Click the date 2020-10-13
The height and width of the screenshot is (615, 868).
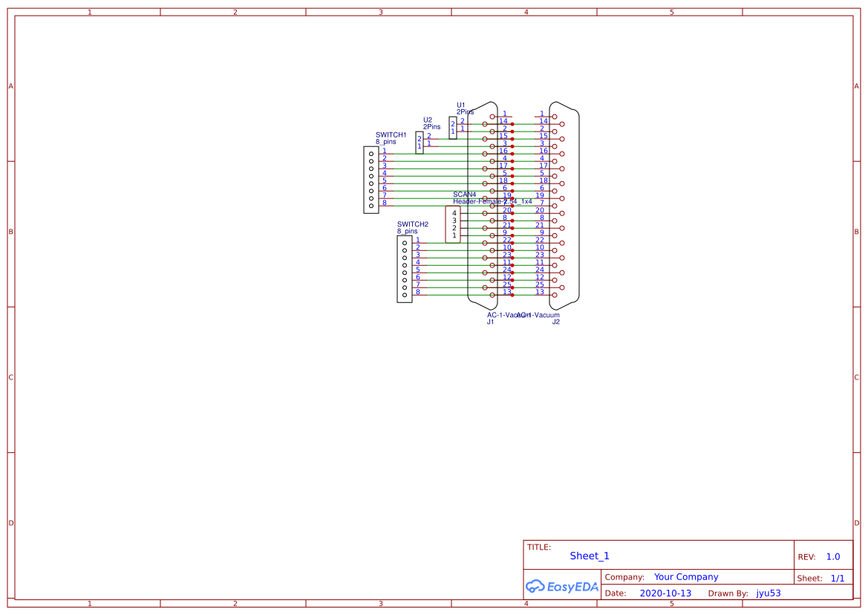(666, 593)
